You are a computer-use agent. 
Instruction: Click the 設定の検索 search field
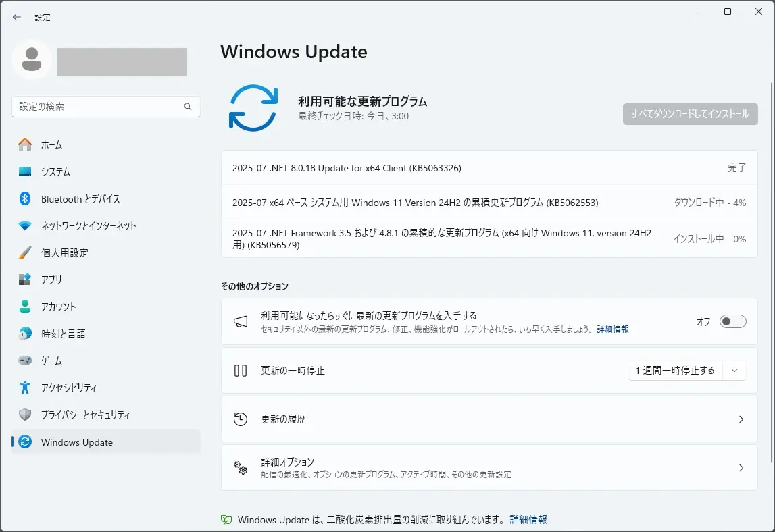tap(106, 107)
